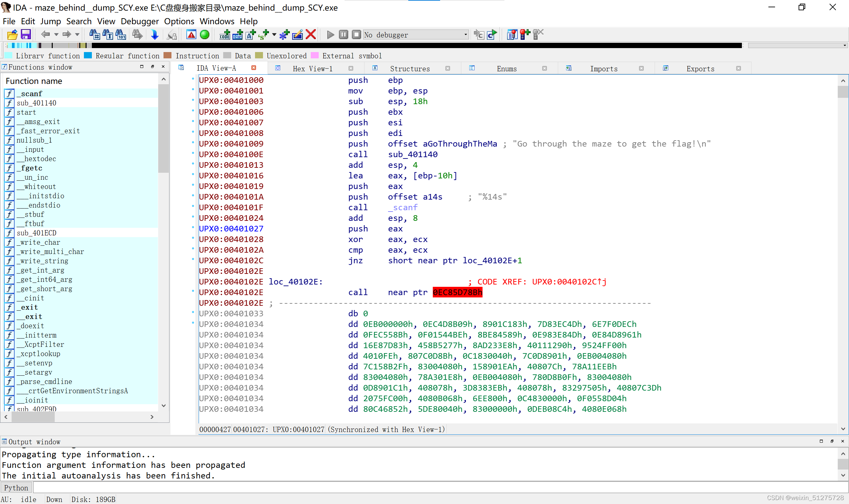
Task: Click the binoculars text search icon
Action: pos(108,34)
